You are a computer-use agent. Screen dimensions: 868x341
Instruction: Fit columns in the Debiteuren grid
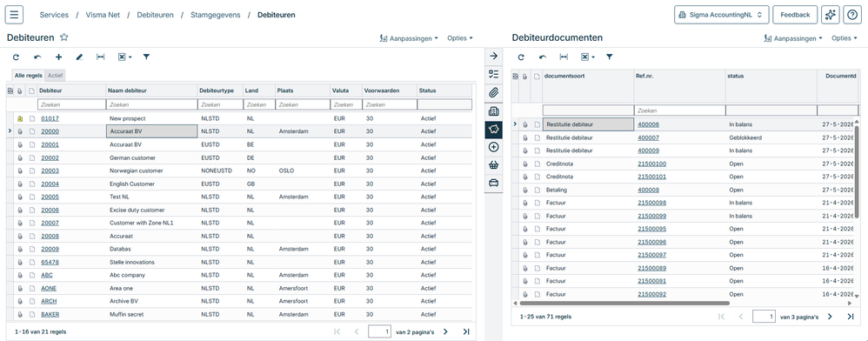pyautogui.click(x=100, y=57)
